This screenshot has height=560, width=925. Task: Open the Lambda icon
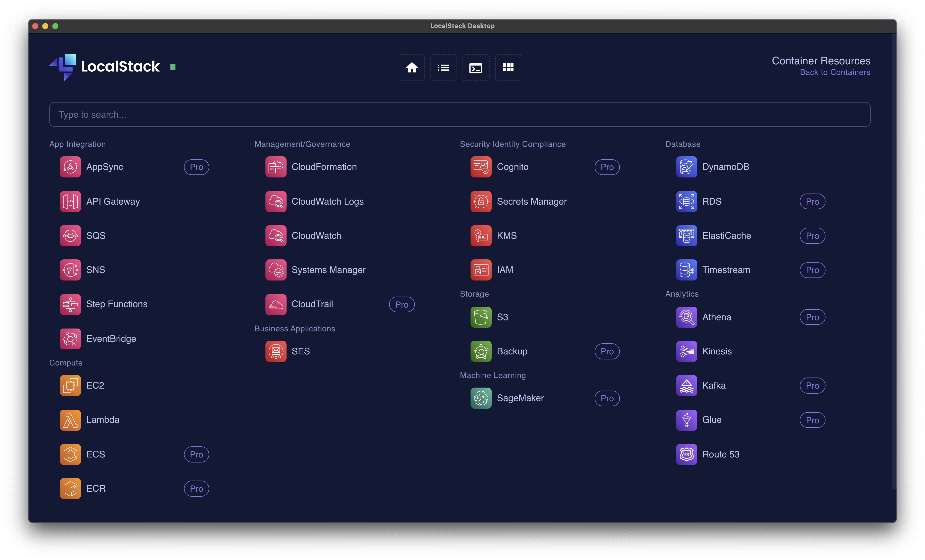click(70, 420)
